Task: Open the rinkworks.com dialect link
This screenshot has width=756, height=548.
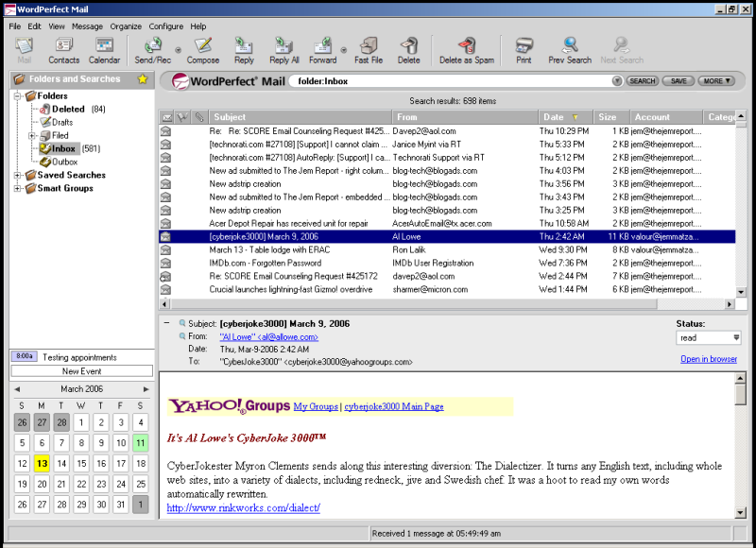Action: pos(244,508)
